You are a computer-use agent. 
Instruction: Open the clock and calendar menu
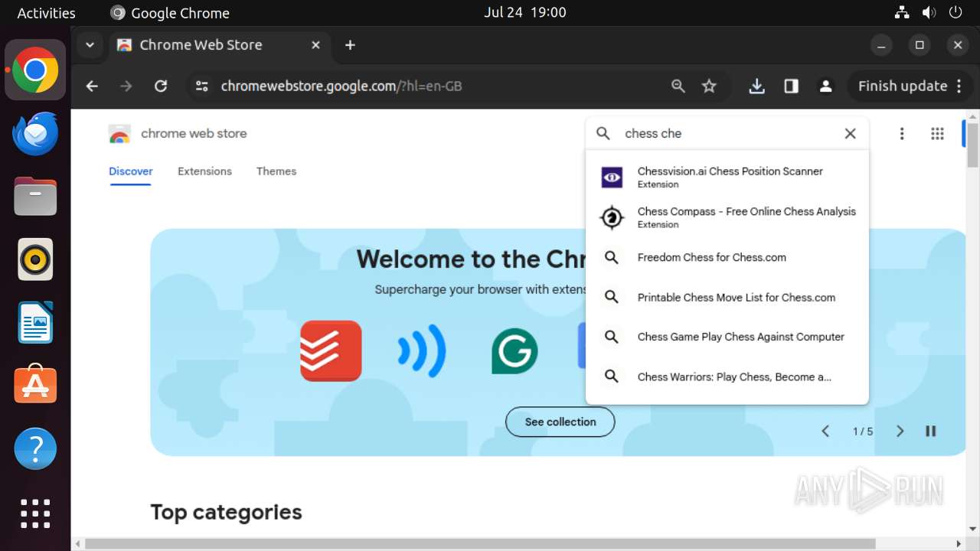coord(525,12)
